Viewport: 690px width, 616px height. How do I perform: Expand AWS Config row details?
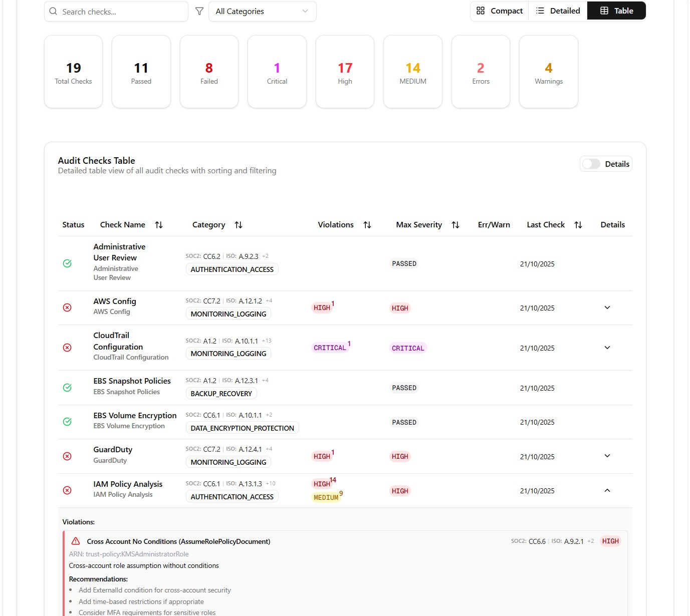pyautogui.click(x=607, y=307)
